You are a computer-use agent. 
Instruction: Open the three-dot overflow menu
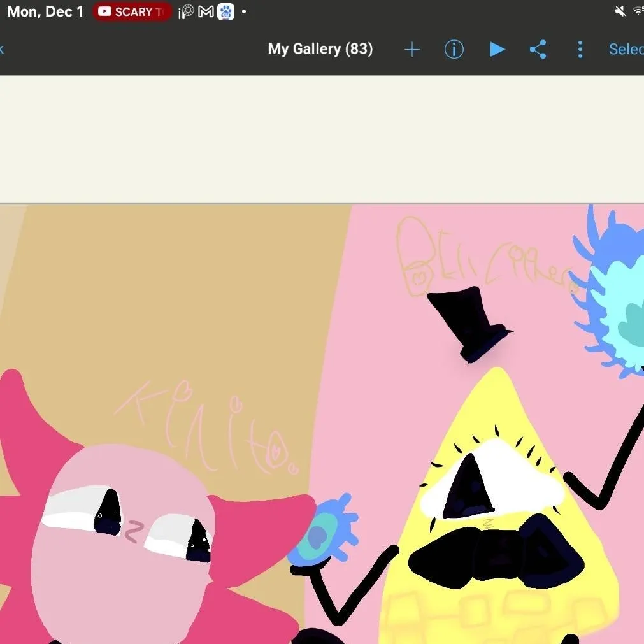(x=580, y=50)
